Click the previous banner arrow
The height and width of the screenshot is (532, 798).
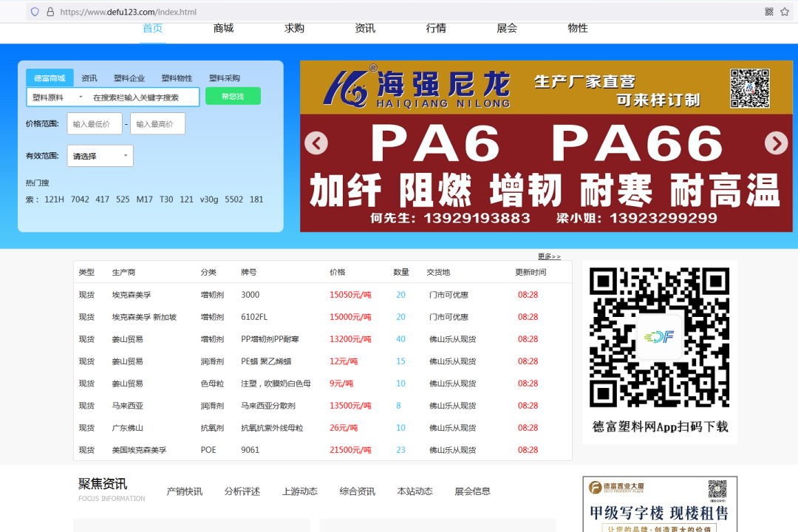[316, 143]
